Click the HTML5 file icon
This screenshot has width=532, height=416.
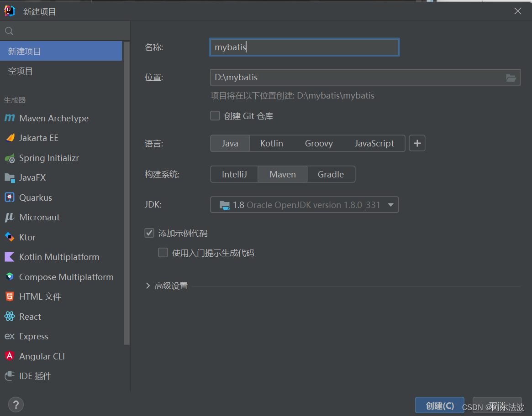point(10,296)
